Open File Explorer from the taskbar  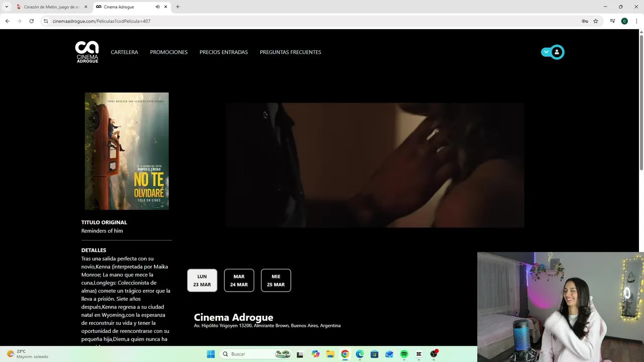330,354
